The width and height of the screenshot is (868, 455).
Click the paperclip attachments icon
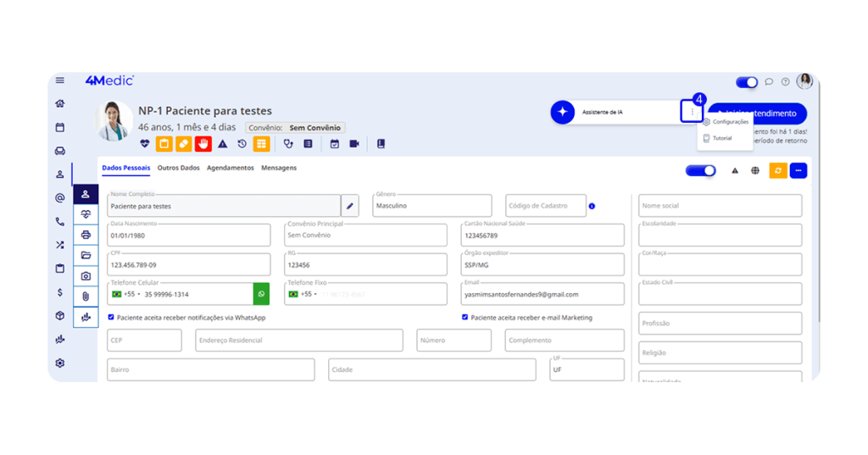(x=86, y=297)
